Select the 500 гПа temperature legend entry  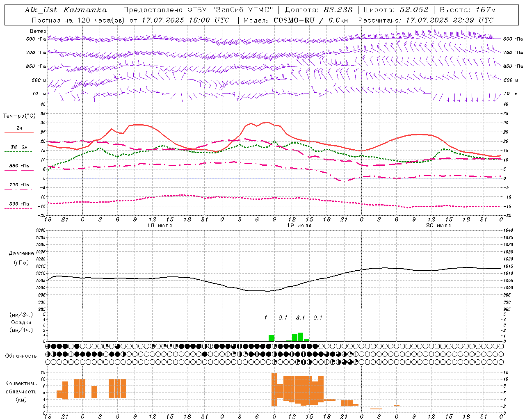pyautogui.click(x=19, y=204)
